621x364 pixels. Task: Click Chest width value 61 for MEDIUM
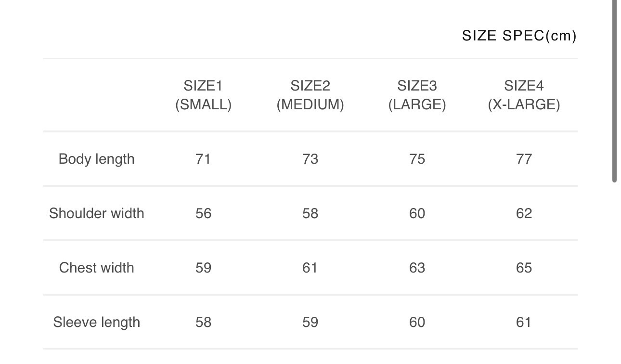click(310, 268)
